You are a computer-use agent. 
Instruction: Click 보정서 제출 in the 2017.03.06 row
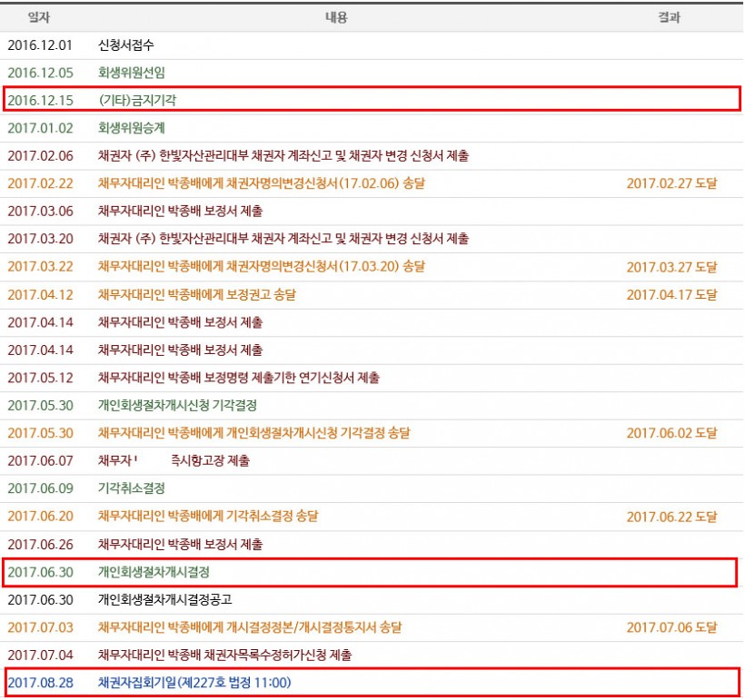click(x=233, y=211)
